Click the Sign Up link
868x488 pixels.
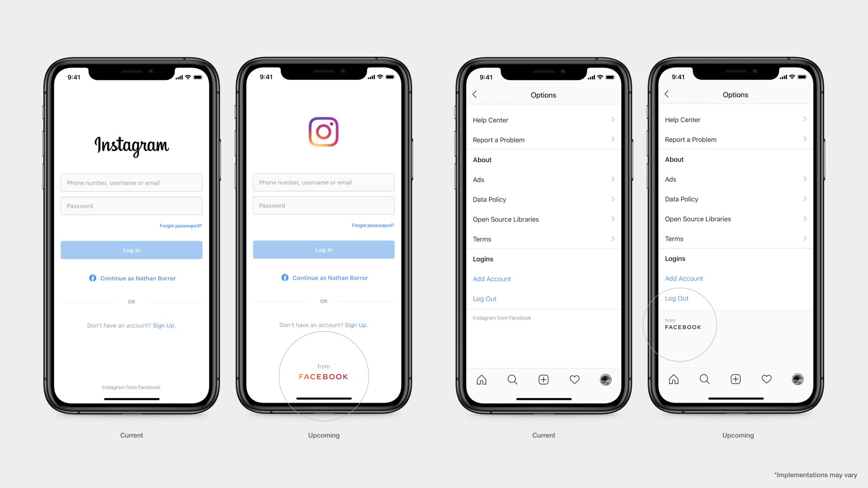click(x=165, y=325)
